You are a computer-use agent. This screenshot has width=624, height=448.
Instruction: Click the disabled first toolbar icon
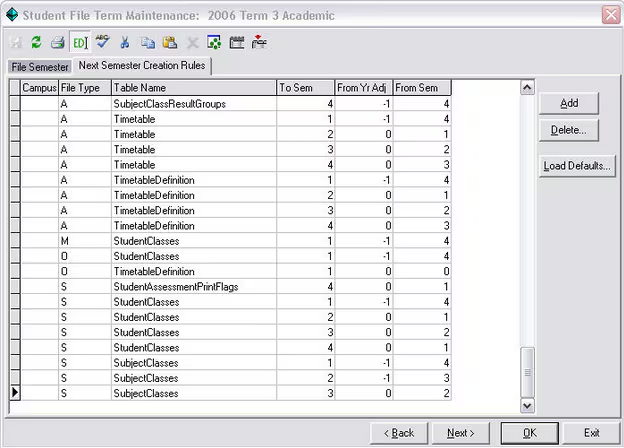16,42
